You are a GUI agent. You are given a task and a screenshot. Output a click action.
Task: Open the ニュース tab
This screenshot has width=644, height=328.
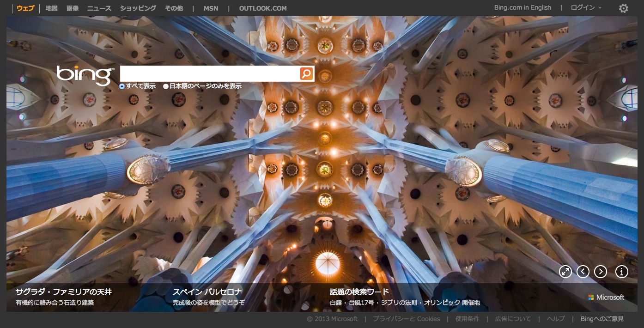99,8
